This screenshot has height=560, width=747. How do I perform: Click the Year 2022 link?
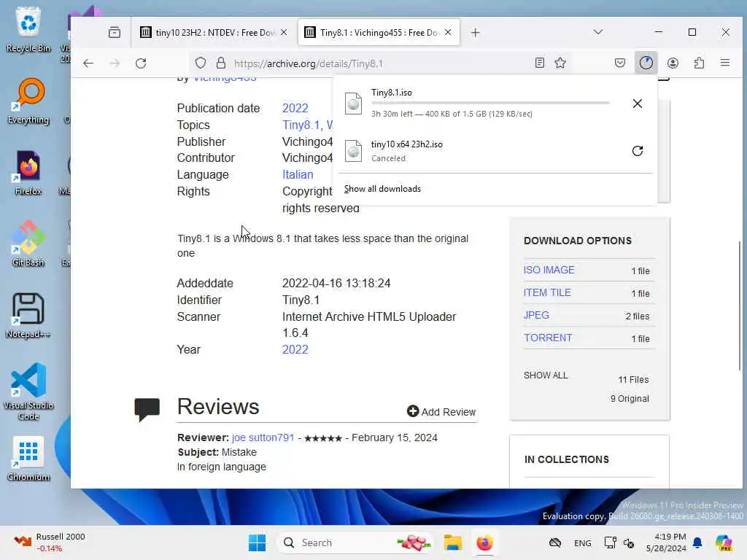295,349
